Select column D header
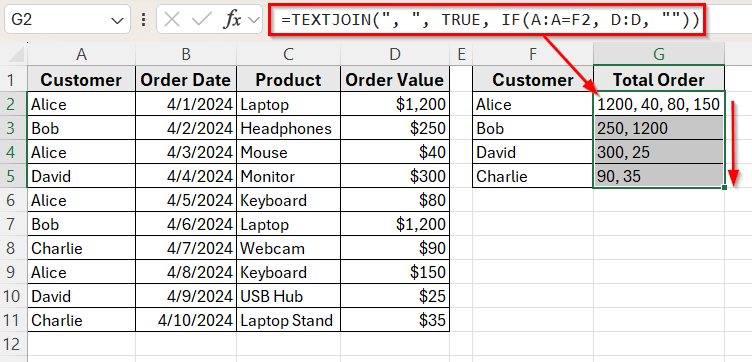 point(395,54)
